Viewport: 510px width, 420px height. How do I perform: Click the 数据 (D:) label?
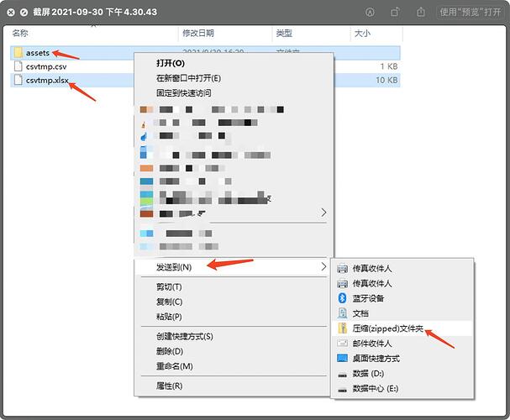coord(368,374)
